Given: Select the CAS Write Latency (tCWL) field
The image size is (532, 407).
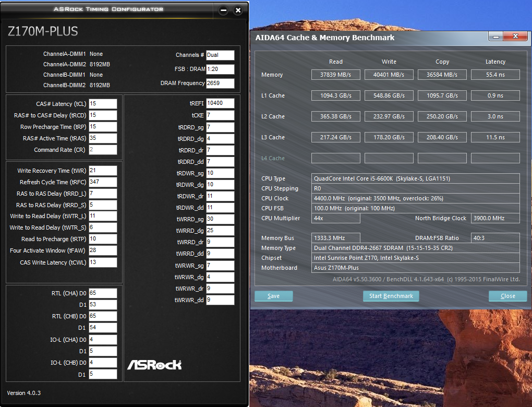Looking at the screenshot, I should 103,262.
